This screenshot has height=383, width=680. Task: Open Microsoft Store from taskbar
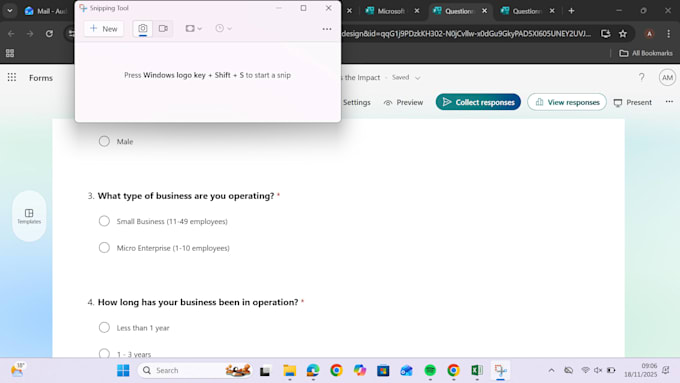pos(383,370)
